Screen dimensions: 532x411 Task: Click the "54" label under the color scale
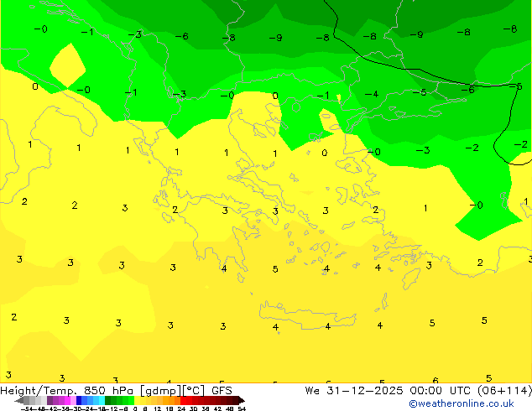click(x=241, y=408)
